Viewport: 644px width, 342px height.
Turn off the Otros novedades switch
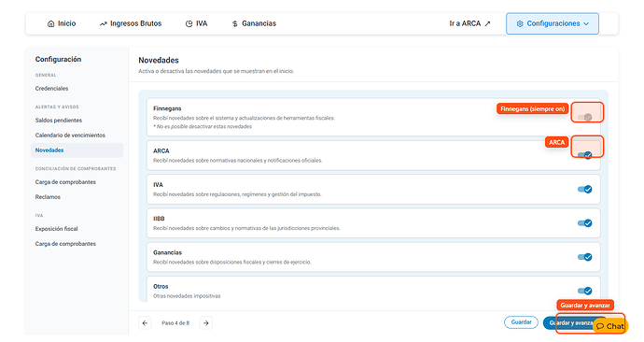coord(585,291)
